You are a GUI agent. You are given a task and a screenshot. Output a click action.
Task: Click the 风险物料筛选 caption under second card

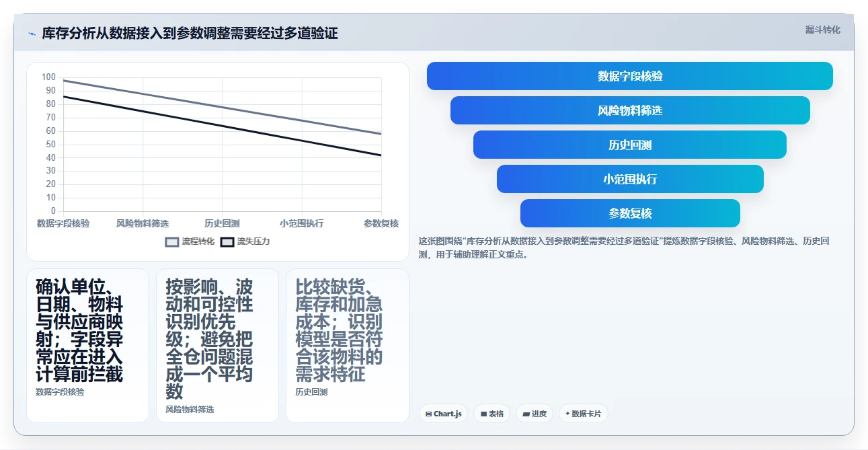pyautogui.click(x=190, y=409)
